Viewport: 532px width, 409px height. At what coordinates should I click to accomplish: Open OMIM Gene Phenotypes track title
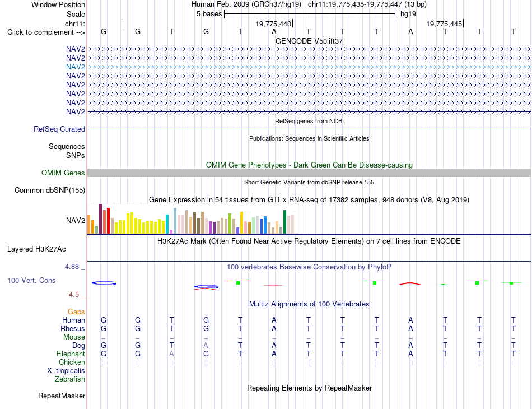309,165
